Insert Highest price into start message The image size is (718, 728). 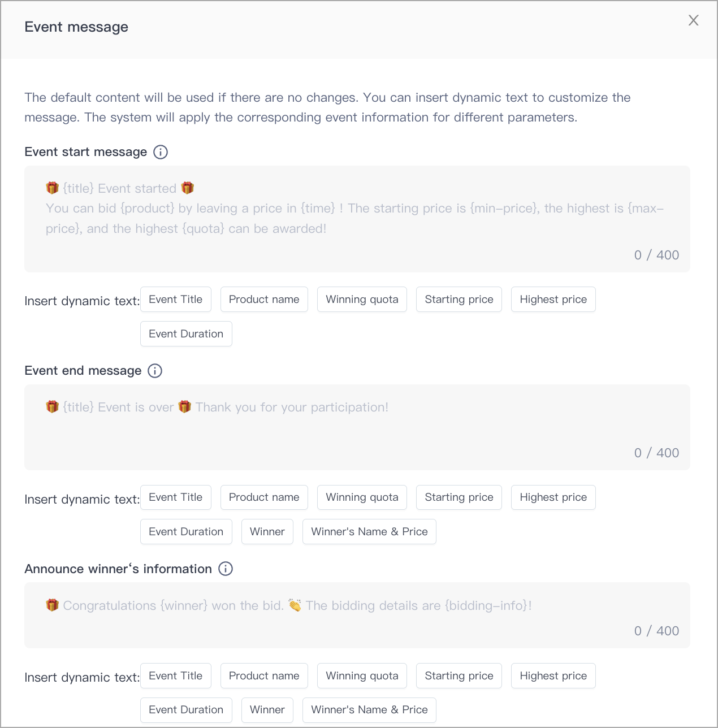coord(553,300)
